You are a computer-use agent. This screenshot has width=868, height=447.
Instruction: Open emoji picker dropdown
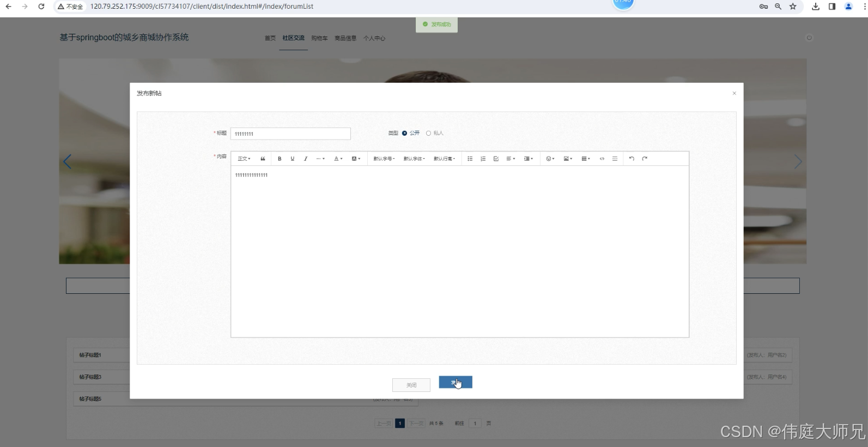point(550,159)
